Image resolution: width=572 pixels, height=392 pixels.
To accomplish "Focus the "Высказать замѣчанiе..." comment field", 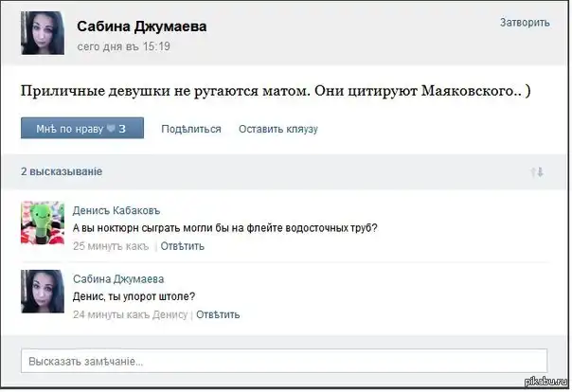I will [284, 361].
